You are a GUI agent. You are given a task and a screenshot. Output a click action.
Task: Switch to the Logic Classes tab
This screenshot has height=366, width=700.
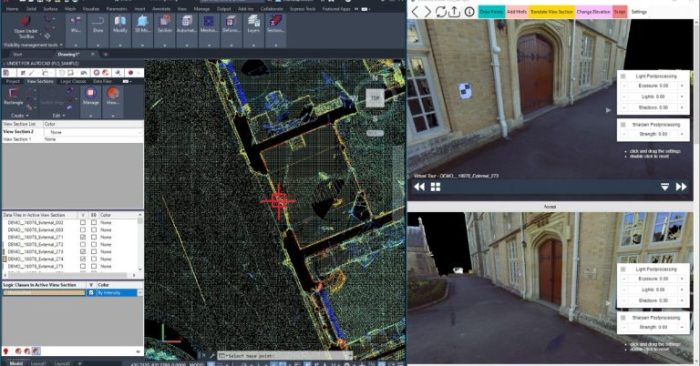[73, 81]
